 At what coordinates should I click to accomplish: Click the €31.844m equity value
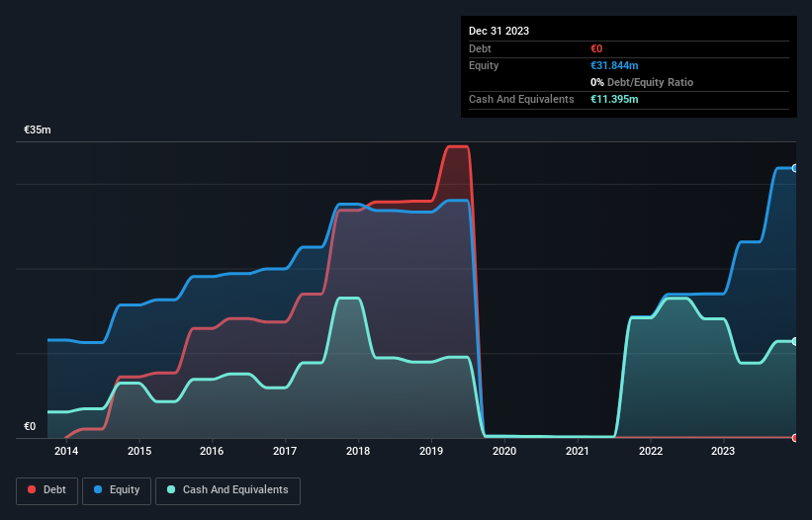click(614, 65)
